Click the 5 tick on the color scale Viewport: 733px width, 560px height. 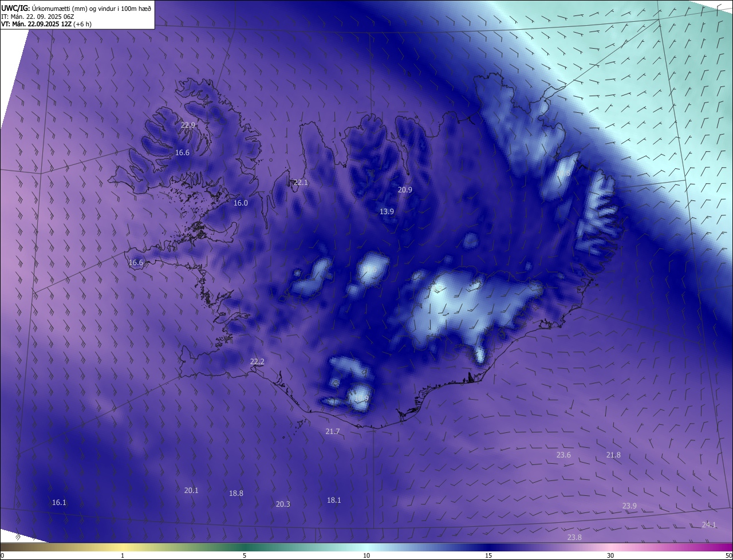click(x=245, y=555)
